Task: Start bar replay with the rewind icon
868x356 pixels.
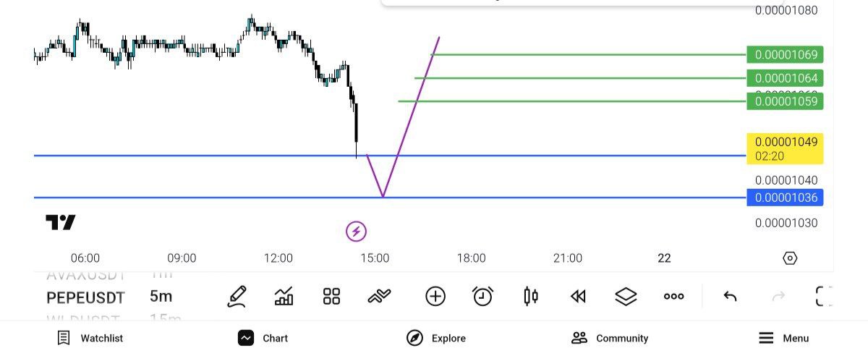Action: click(578, 296)
